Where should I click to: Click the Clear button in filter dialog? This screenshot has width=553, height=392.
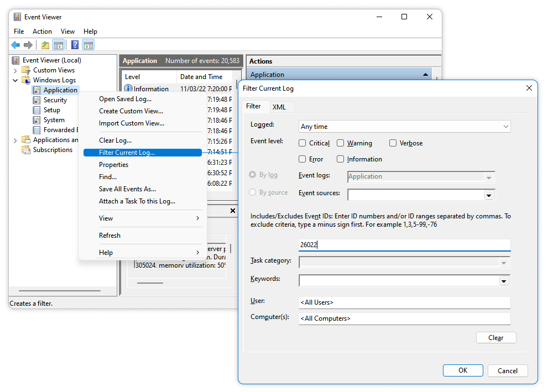(496, 338)
